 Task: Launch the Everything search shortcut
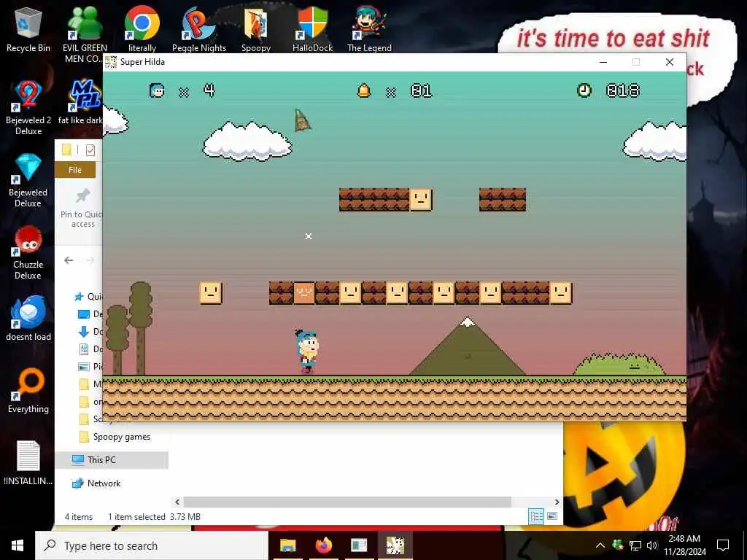point(28,391)
